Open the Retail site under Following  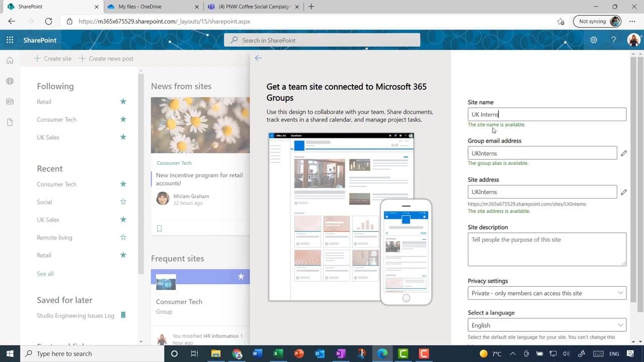(x=44, y=102)
